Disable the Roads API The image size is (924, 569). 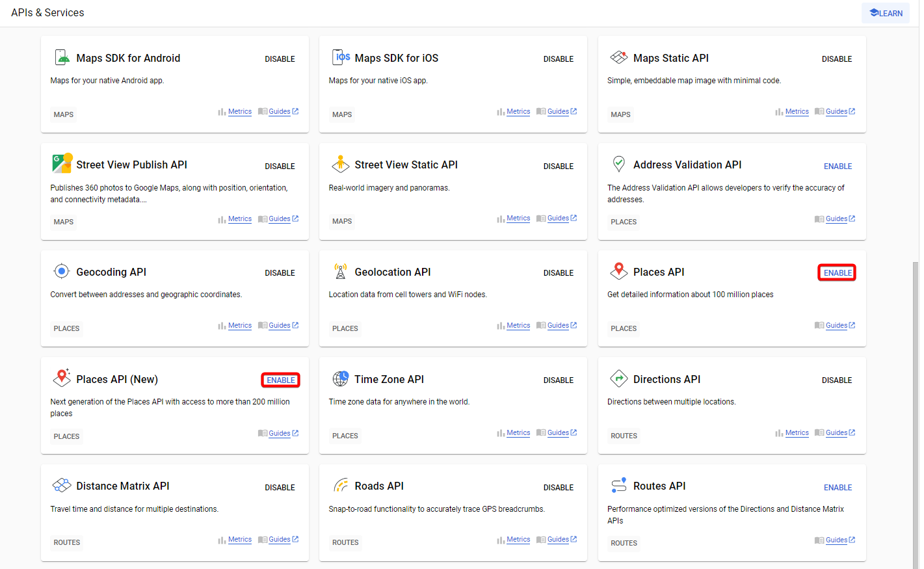coord(559,488)
